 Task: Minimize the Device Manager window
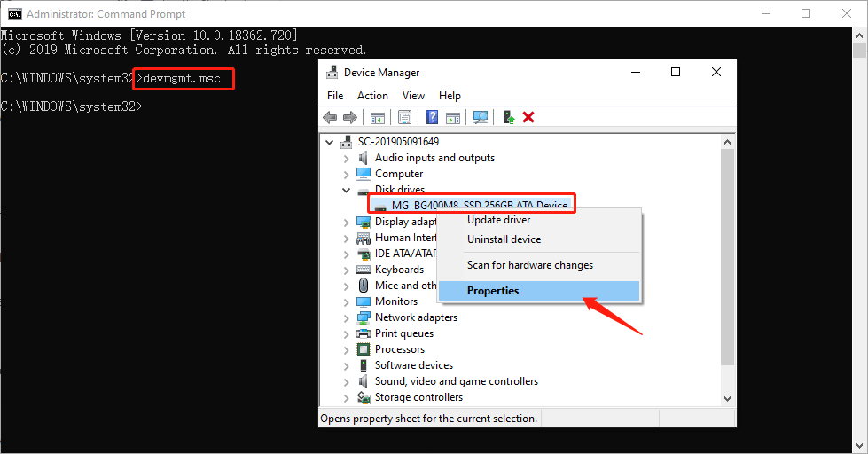point(636,72)
